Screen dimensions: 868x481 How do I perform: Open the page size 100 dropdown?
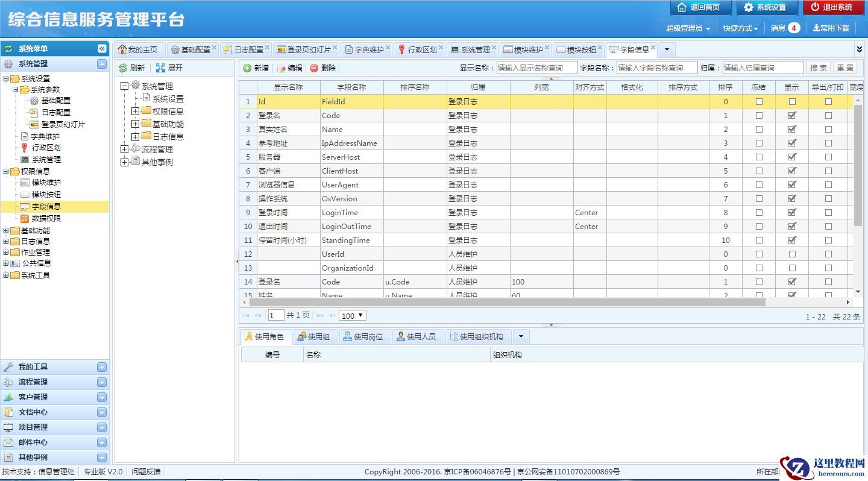tap(353, 315)
